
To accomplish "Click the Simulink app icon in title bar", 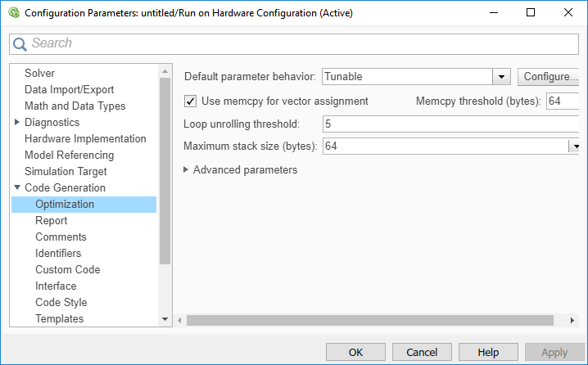I will pyautogui.click(x=12, y=13).
